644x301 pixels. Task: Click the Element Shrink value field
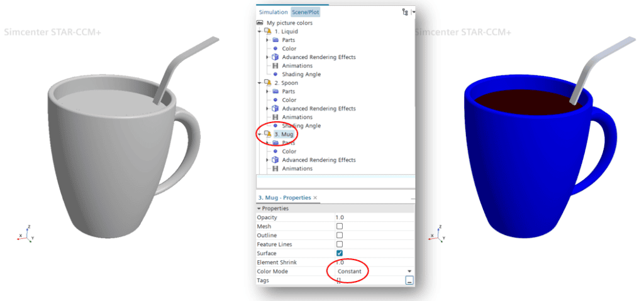[x=375, y=263]
